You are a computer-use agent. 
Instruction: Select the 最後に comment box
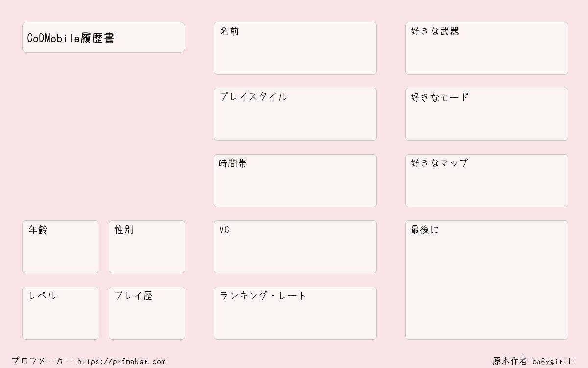pyautogui.click(x=487, y=280)
